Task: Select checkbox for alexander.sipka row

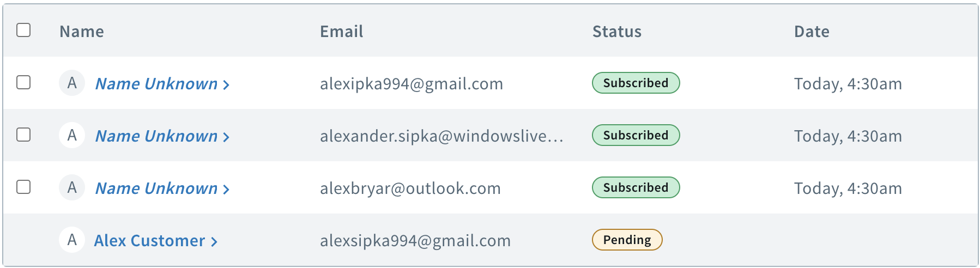Action: click(23, 135)
